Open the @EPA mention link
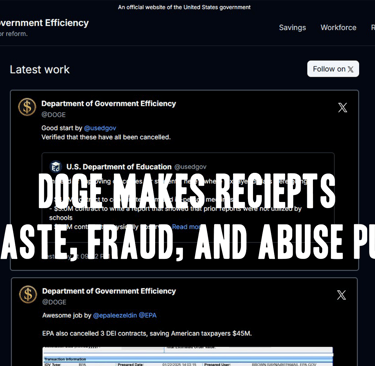 (x=148, y=315)
